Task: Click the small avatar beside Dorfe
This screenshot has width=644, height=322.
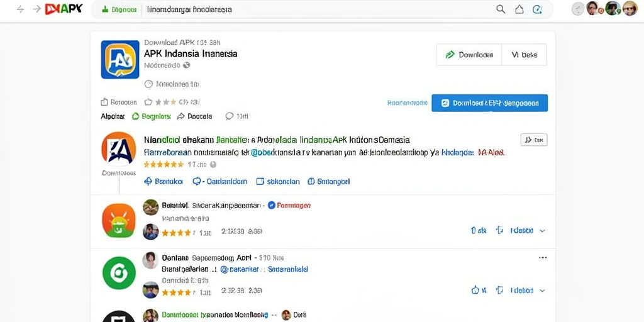Action: [x=286, y=315]
